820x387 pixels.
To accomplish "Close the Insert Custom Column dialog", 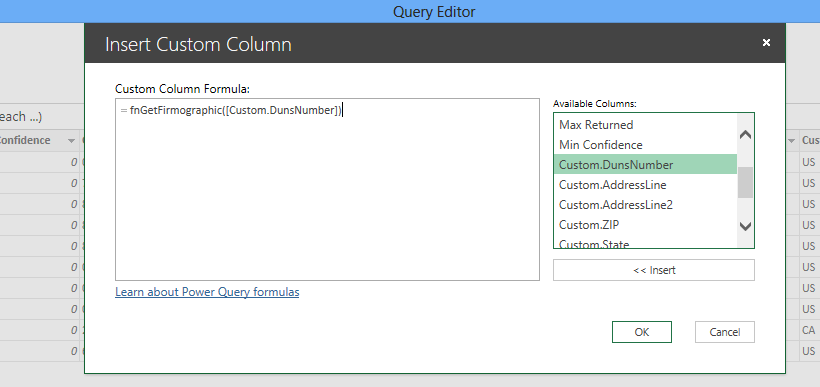I will pos(766,43).
